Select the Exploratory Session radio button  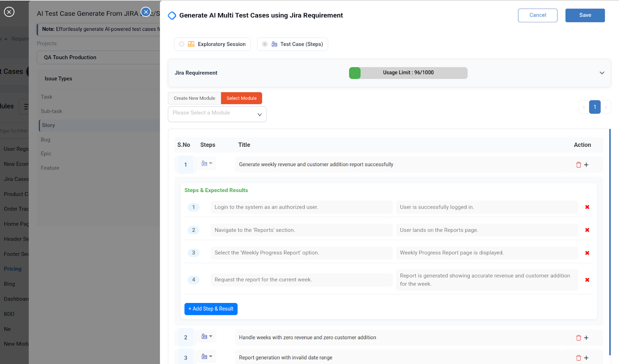coord(181,44)
